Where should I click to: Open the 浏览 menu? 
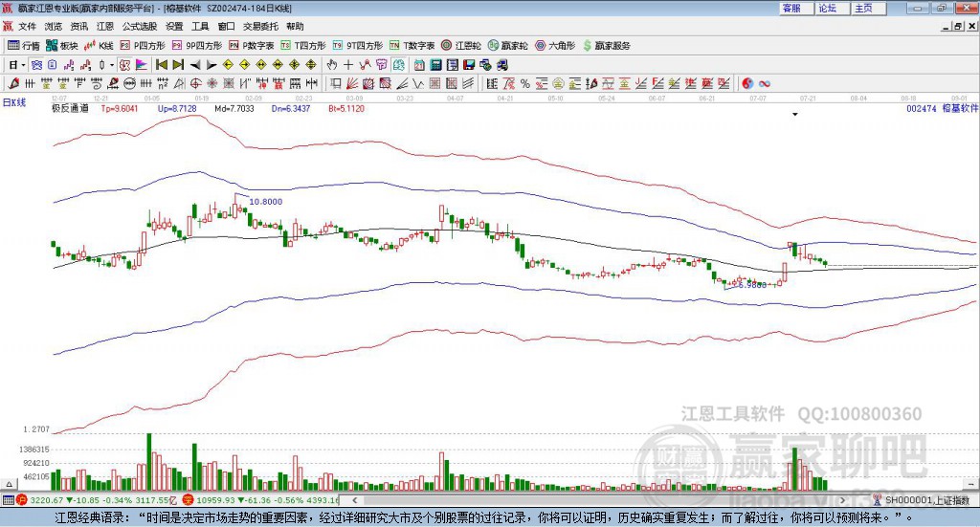tap(54, 26)
